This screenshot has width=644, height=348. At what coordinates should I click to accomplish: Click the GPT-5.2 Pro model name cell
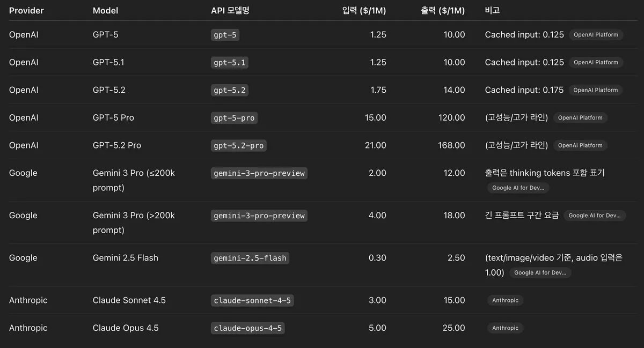[x=117, y=145]
